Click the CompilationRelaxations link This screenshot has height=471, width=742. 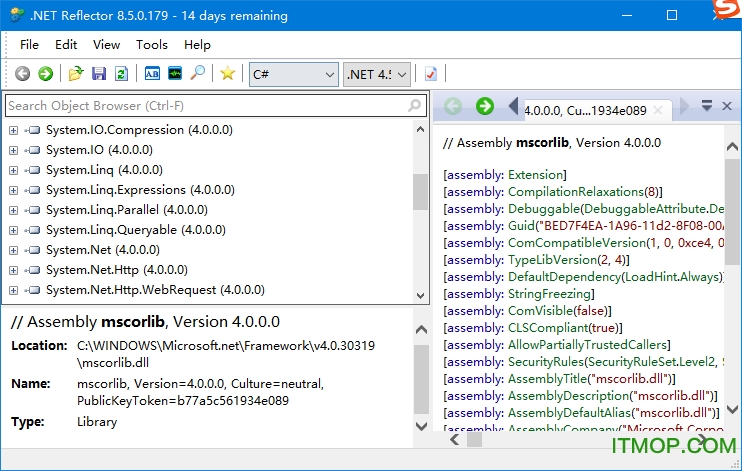coord(576,192)
